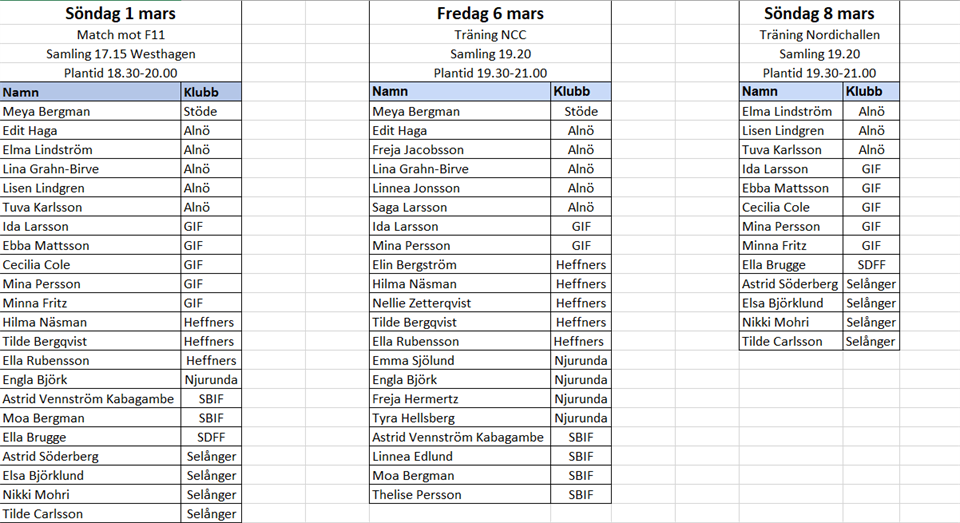
Task: Select "Namn" column header under Fredag 6 mars
Action: (x=460, y=92)
